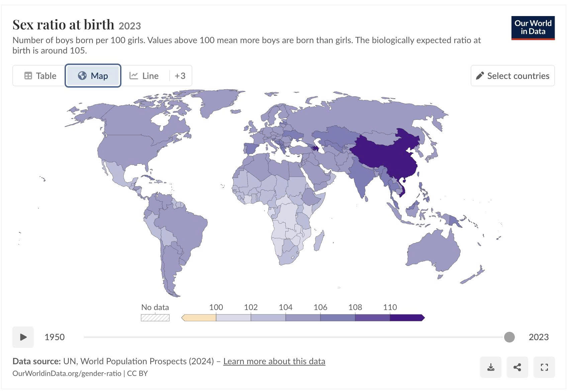Select the darkest purple legend bin above 110

(407, 318)
